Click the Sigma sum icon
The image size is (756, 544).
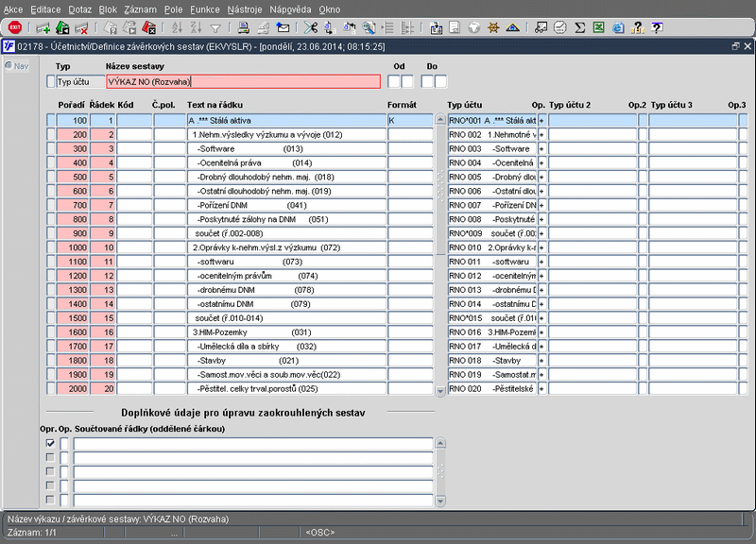point(580,28)
